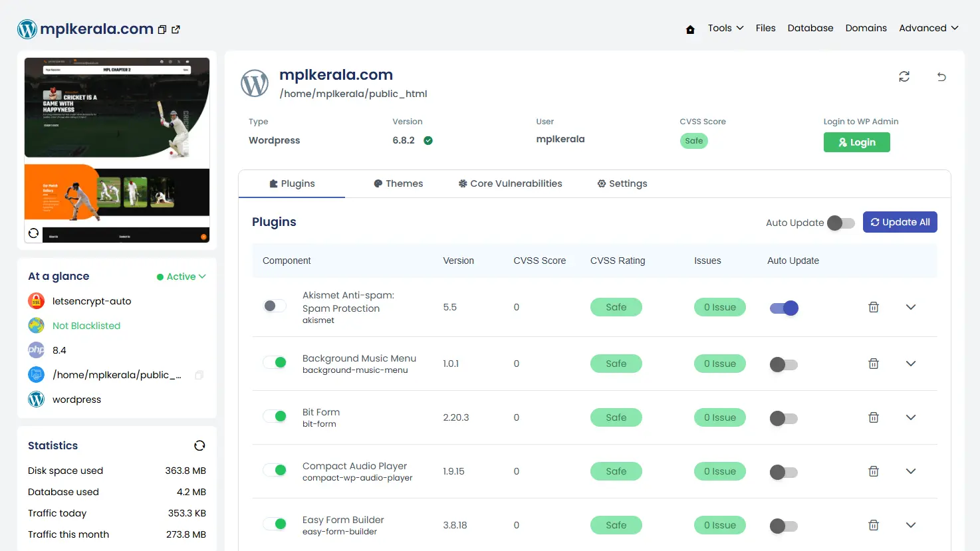
Task: Deactivate the Bit Form plugin
Action: pyautogui.click(x=275, y=415)
